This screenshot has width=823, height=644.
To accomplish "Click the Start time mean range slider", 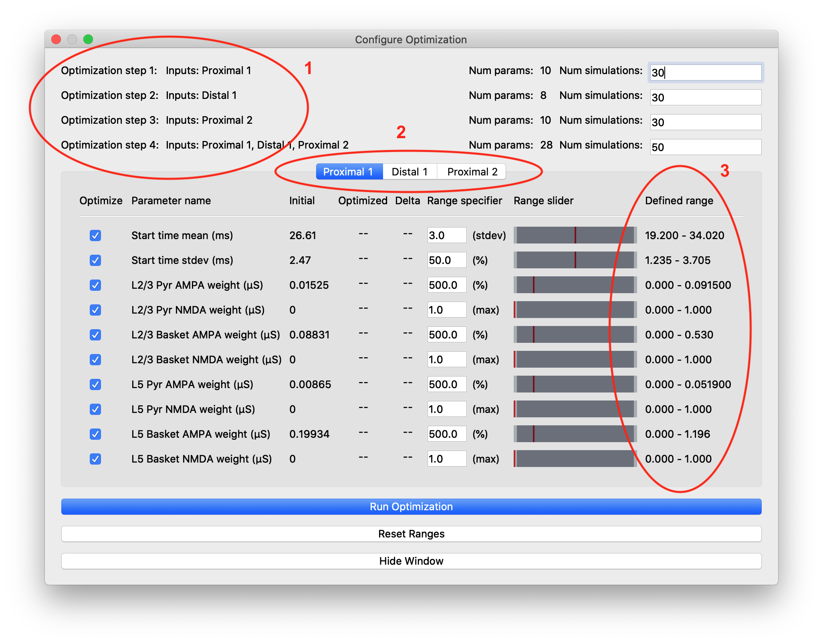I will (x=575, y=235).
